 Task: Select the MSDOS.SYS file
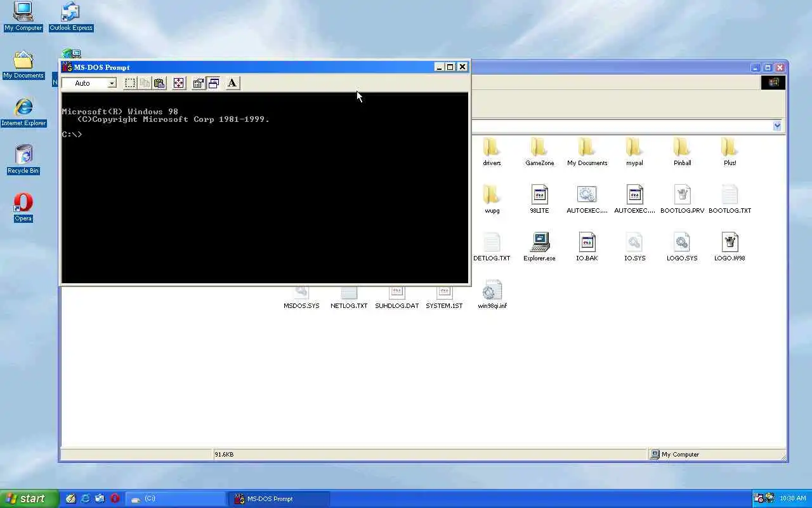(x=301, y=298)
